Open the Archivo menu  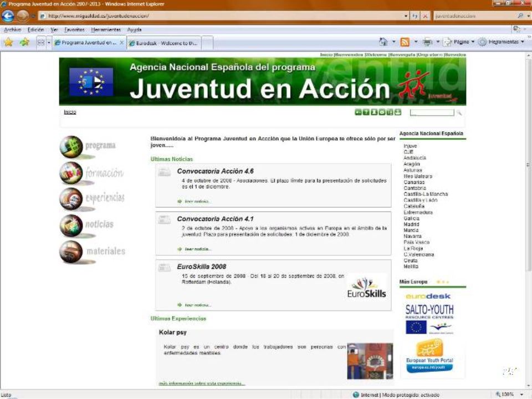[x=12, y=30]
